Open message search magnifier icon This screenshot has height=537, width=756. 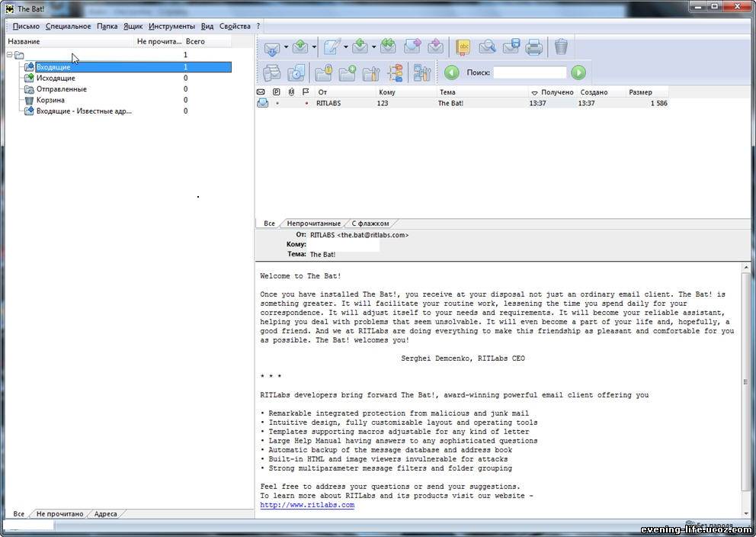(x=488, y=47)
